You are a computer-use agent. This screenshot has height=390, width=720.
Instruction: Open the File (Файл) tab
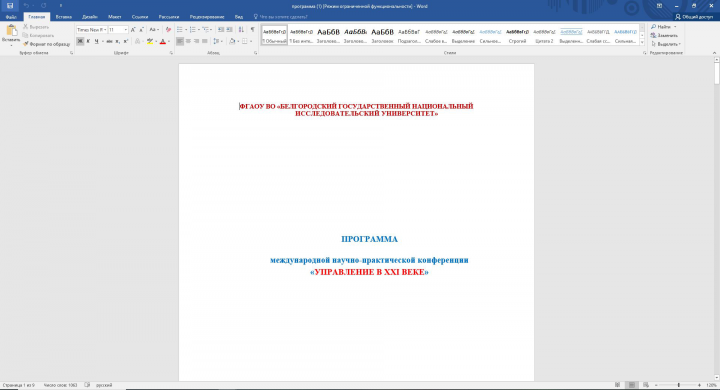(x=11, y=17)
